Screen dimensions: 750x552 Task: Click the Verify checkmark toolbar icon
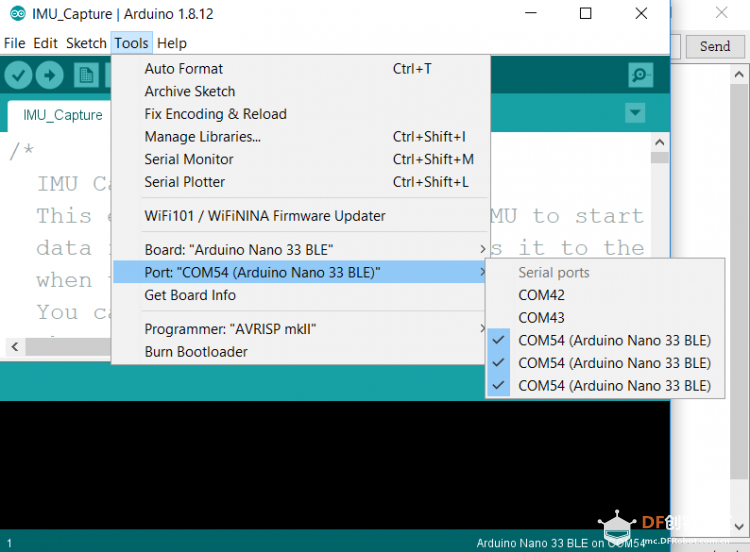pos(18,75)
